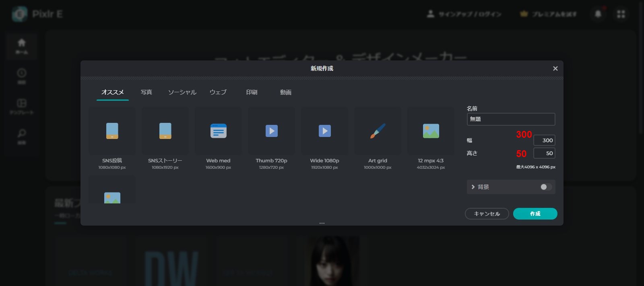Choose the 12 mpx 4:3 photo preset
The height and width of the screenshot is (286, 644).
click(x=431, y=131)
